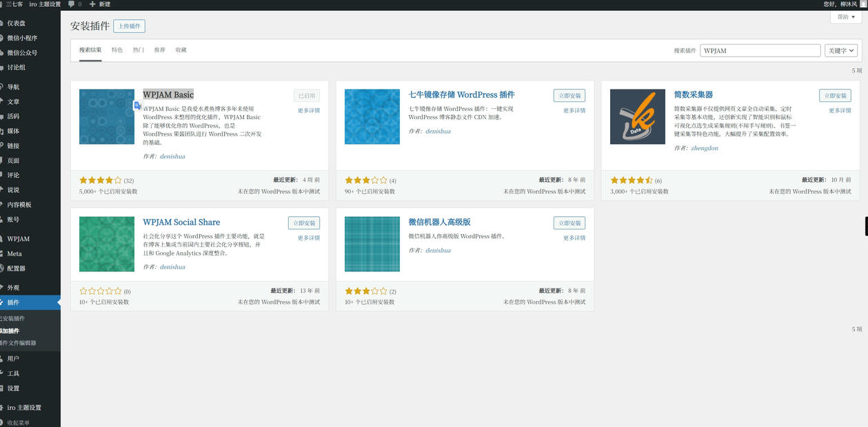Click the plus 新建 item in admin bar
The width and height of the screenshot is (868, 427).
tap(99, 4)
